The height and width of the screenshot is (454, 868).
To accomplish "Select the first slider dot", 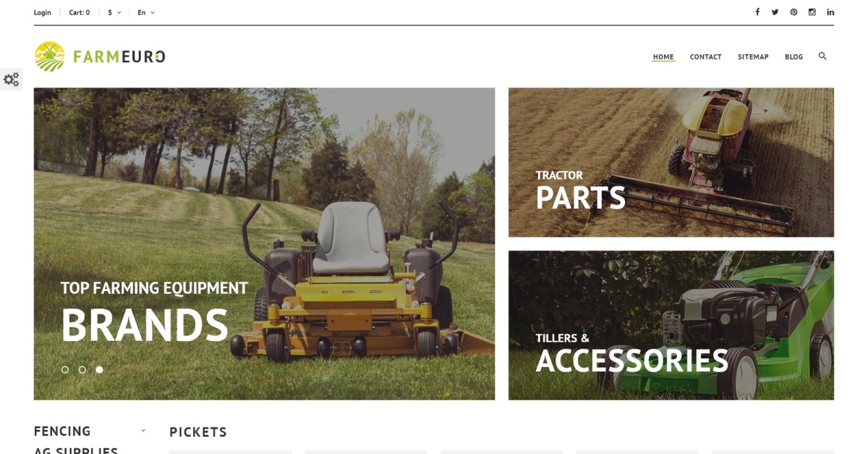I will tap(65, 369).
